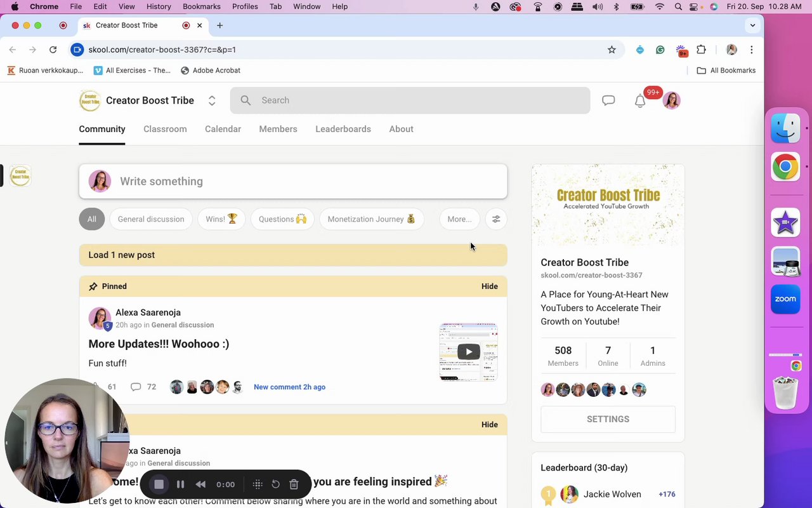Open the Bookmarks menu in menu bar
Viewport: 812px width, 508px height.
(x=201, y=6)
